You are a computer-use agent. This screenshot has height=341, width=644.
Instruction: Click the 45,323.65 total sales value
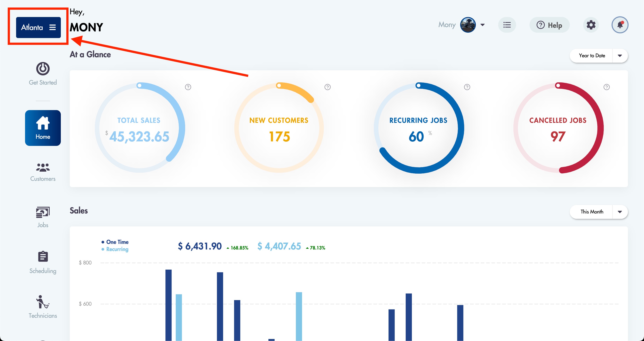pyautogui.click(x=139, y=136)
